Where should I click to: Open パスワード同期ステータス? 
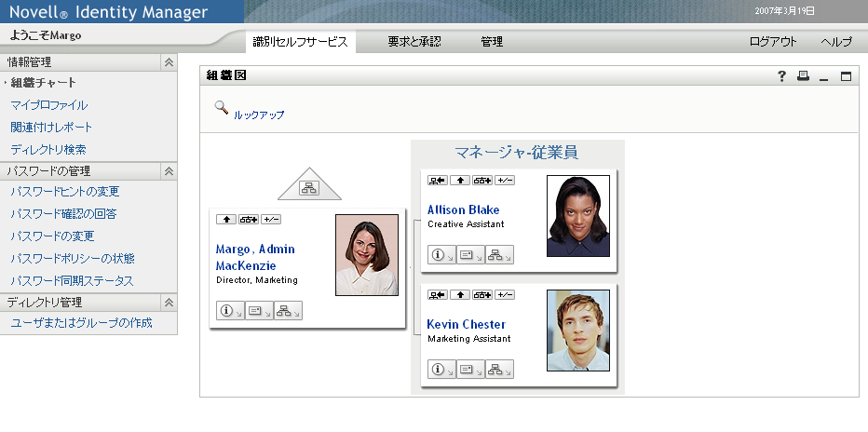(72, 281)
